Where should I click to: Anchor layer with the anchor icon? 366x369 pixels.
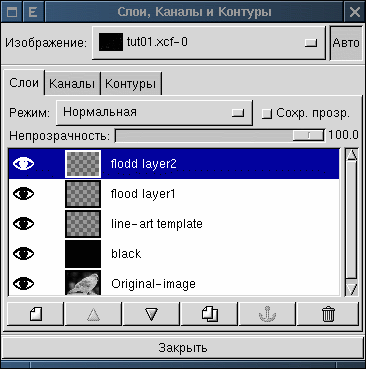[267, 314]
